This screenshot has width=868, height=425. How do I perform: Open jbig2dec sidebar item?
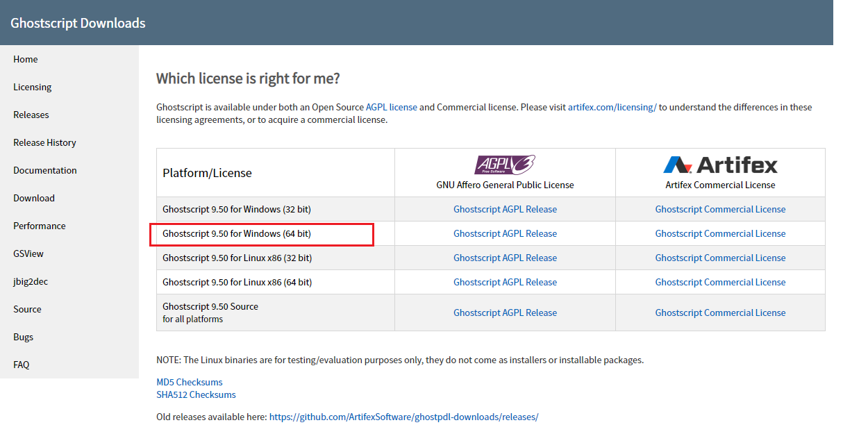click(x=31, y=281)
